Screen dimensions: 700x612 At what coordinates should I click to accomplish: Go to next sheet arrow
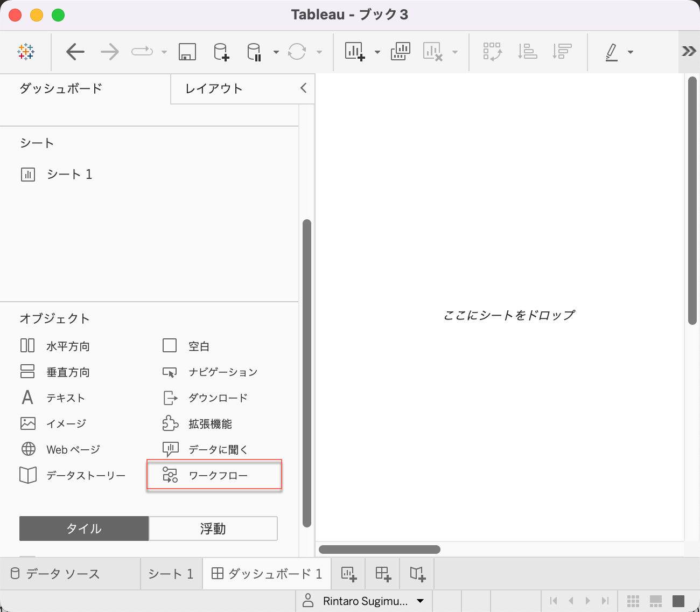click(x=588, y=601)
